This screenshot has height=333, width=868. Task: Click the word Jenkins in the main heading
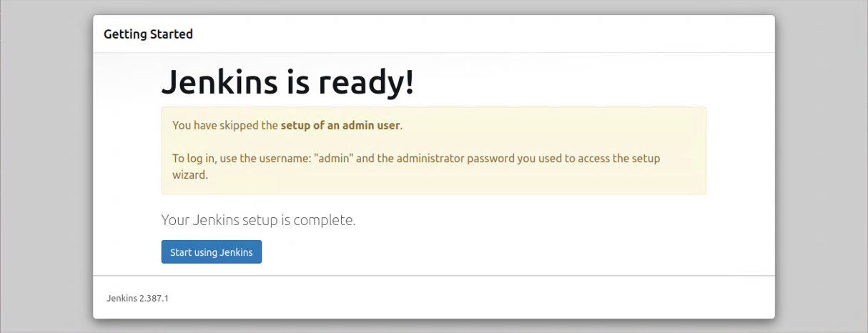(x=220, y=82)
